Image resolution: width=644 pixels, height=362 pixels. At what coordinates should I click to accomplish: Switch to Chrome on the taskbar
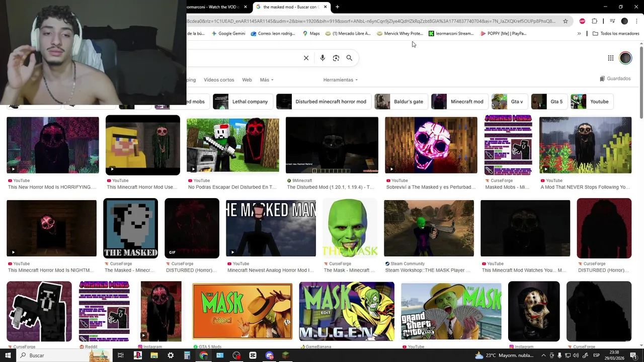(x=203, y=355)
